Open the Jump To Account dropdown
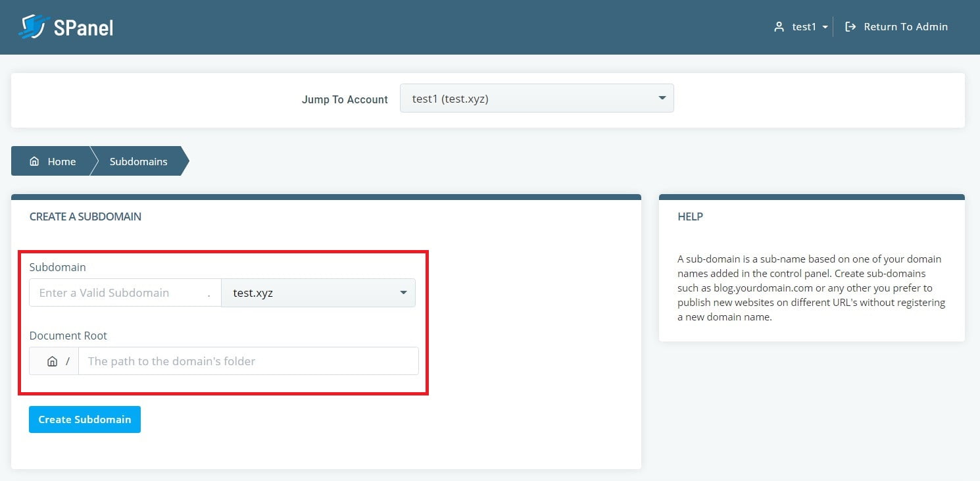Viewport: 980px width, 481px height. tap(536, 97)
